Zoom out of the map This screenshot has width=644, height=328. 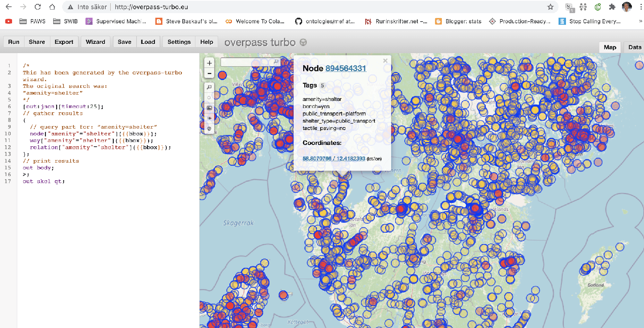coord(209,74)
